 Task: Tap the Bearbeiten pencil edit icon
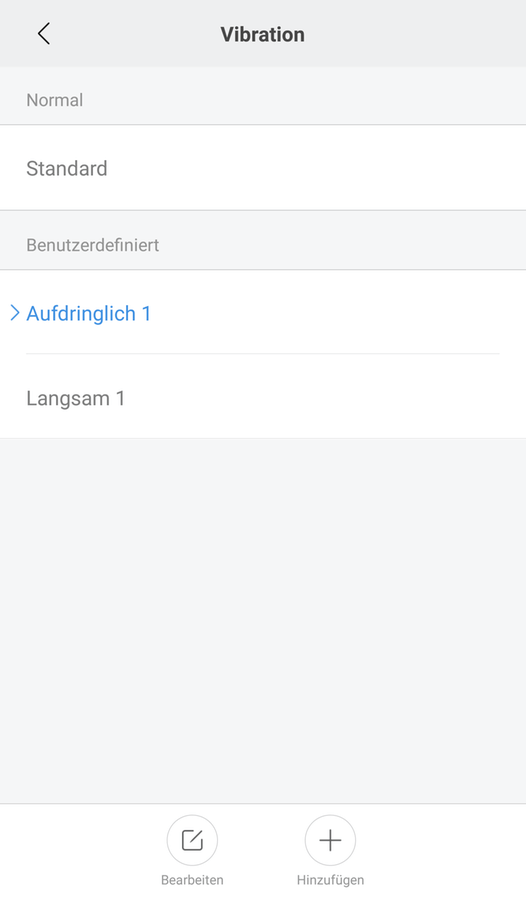pyautogui.click(x=192, y=840)
